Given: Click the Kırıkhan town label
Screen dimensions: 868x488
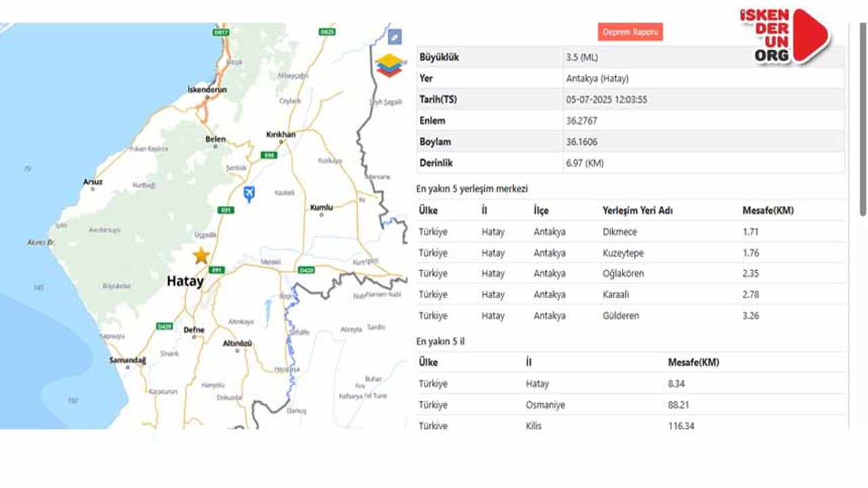Looking at the screenshot, I should [281, 134].
